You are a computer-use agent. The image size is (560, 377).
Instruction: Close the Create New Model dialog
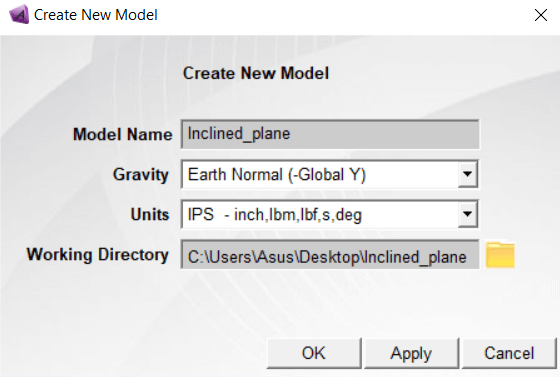coord(541,15)
